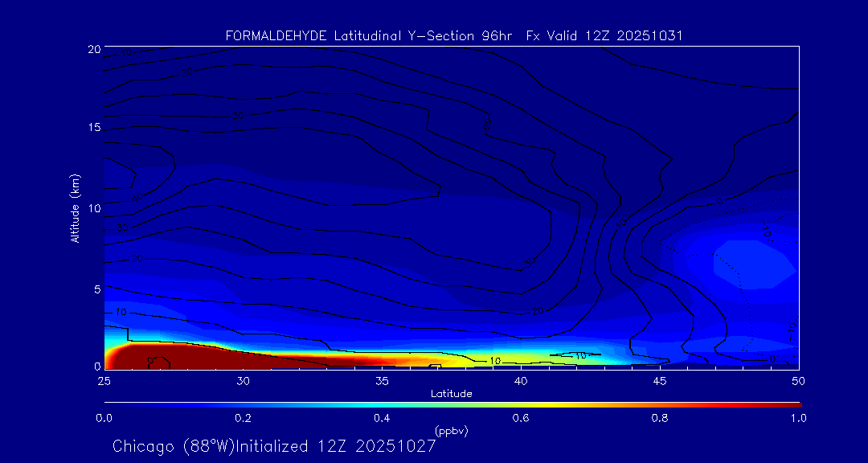Click the latitude axis tick label 35
This screenshot has height=463, width=868.
[x=382, y=381]
